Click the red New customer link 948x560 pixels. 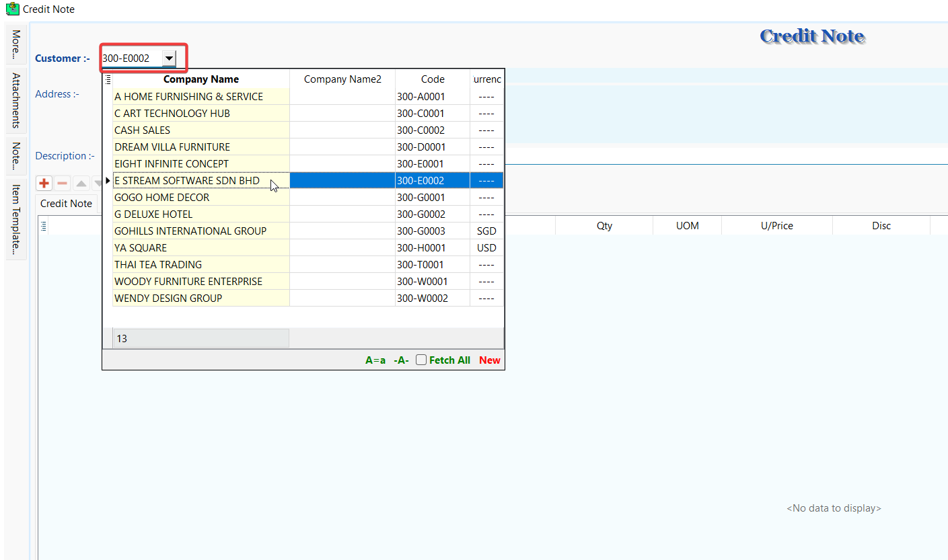point(489,360)
